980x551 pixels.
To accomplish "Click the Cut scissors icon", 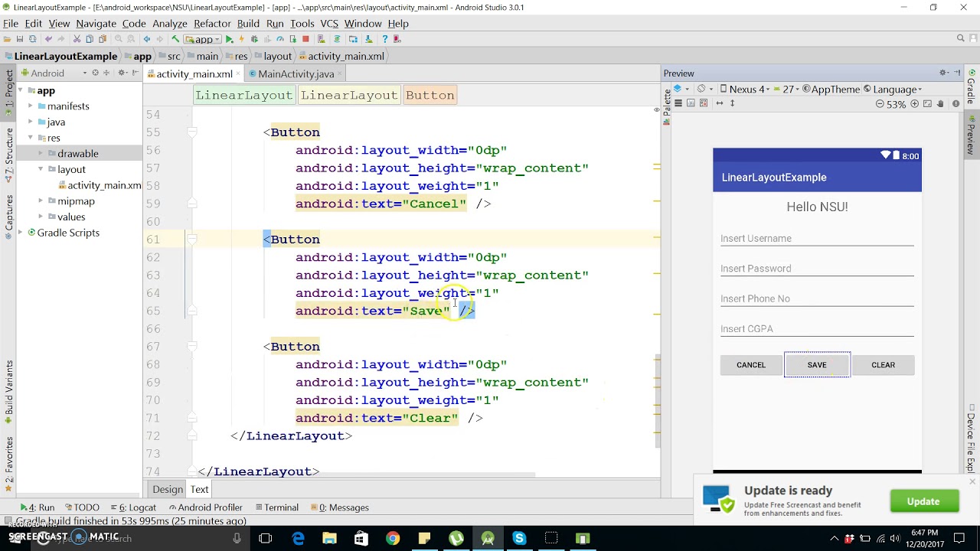I will point(77,39).
